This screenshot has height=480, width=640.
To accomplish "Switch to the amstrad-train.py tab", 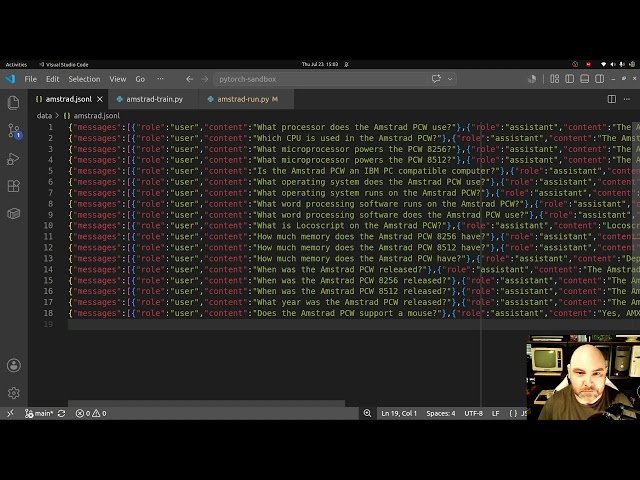I will [153, 99].
